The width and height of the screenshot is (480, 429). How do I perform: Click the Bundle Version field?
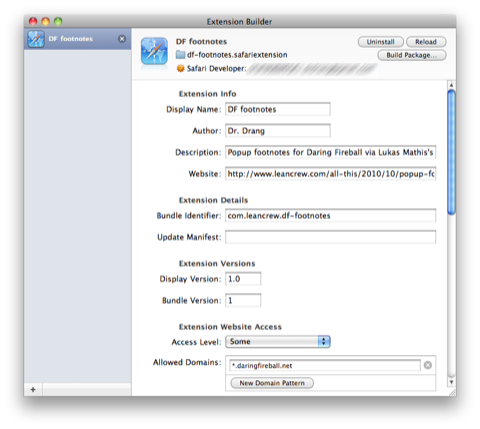coord(243,300)
